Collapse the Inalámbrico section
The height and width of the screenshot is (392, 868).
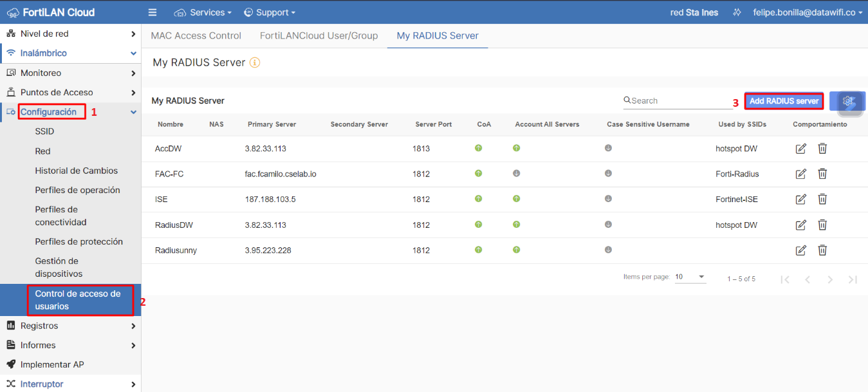click(x=70, y=53)
